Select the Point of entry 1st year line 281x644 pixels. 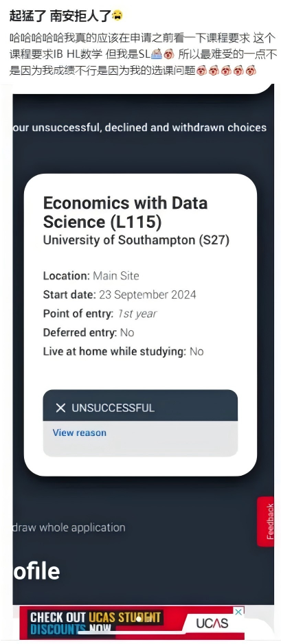tap(100, 314)
